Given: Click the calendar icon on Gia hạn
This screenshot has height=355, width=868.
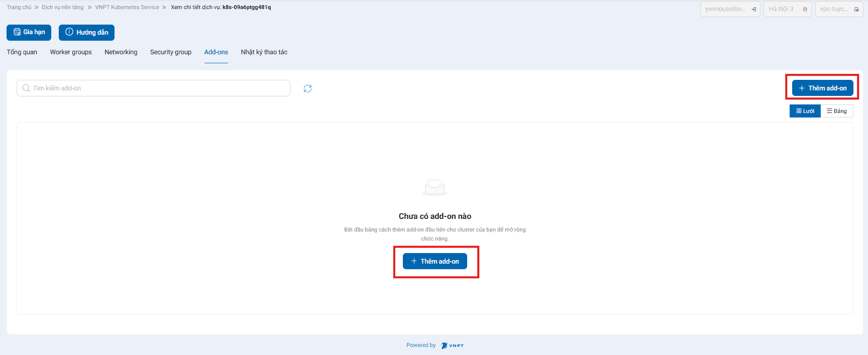Looking at the screenshot, I should (17, 32).
